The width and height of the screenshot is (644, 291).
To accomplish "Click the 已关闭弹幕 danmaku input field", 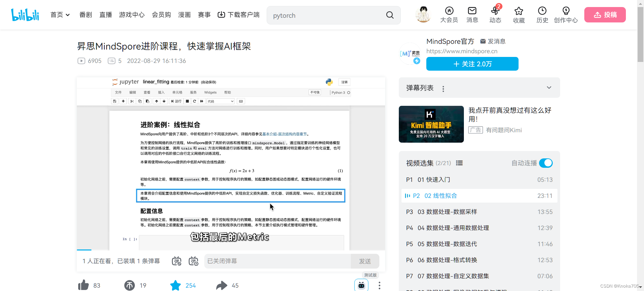I will click(x=277, y=261).
